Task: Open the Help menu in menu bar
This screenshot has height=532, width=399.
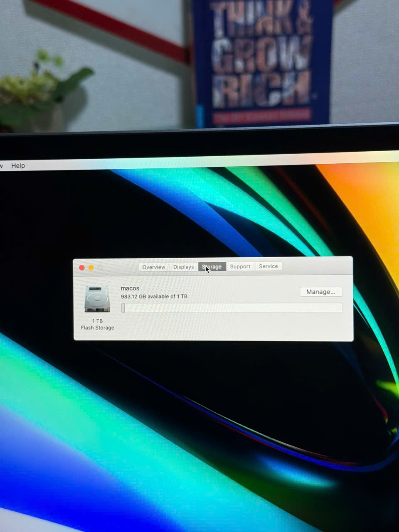Action: pyautogui.click(x=18, y=165)
